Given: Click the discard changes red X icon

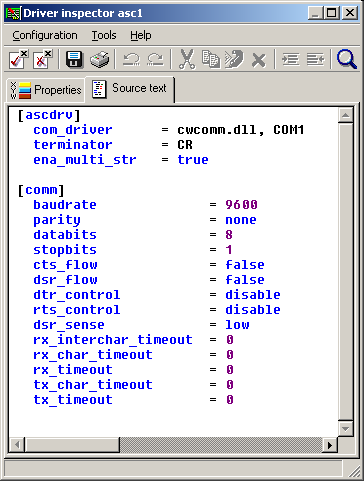Looking at the screenshot, I should 42,59.
